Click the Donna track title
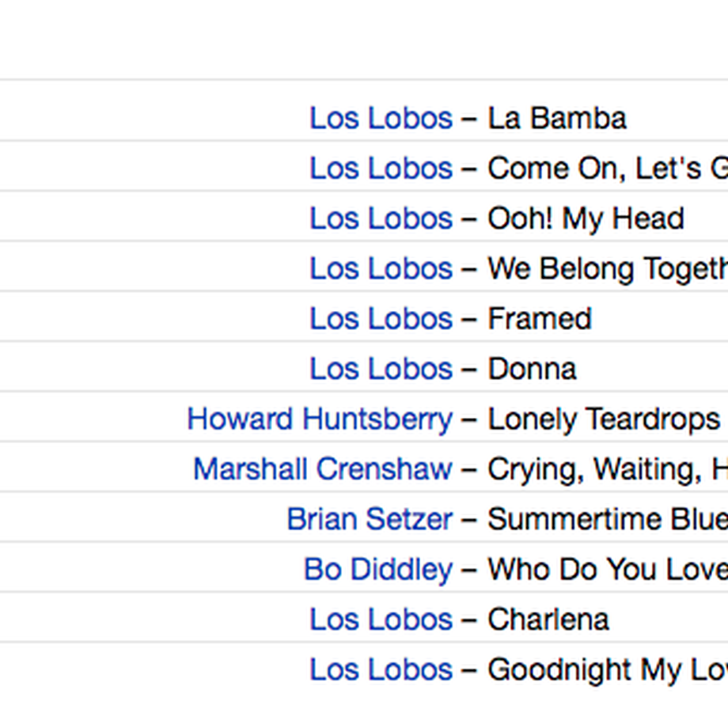Viewport: 728px width, 728px height. tap(532, 369)
